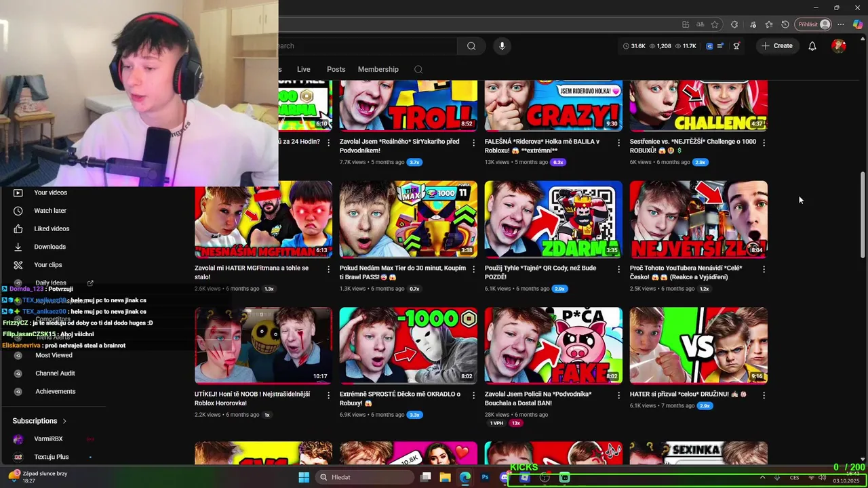Show hidden system tray icons chevron
Screen dimensions: 868x488
click(x=762, y=477)
